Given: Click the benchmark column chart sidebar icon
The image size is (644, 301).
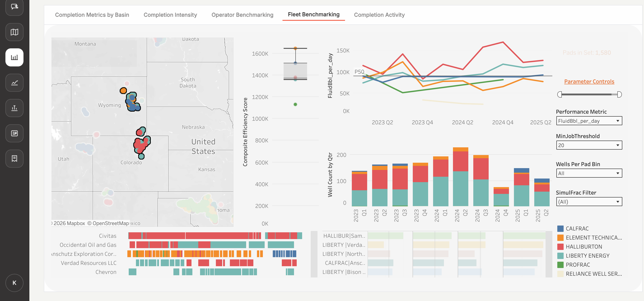Looking at the screenshot, I should coord(14,108).
